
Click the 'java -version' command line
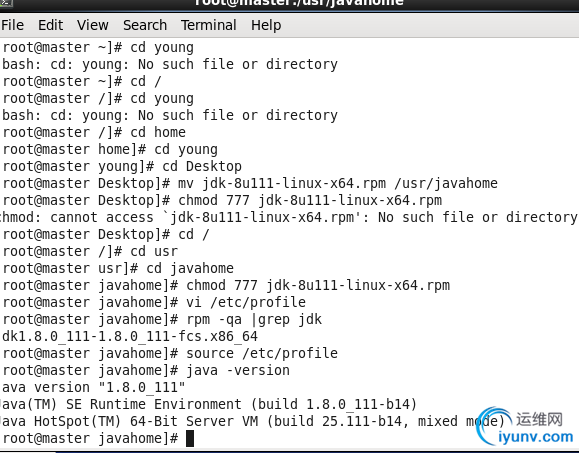146,370
